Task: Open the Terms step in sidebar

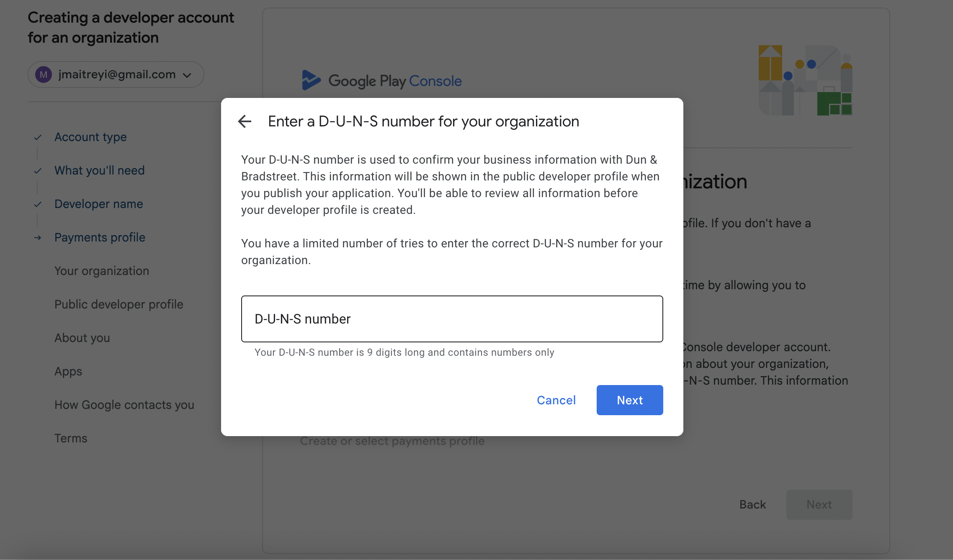Action: [x=71, y=439]
